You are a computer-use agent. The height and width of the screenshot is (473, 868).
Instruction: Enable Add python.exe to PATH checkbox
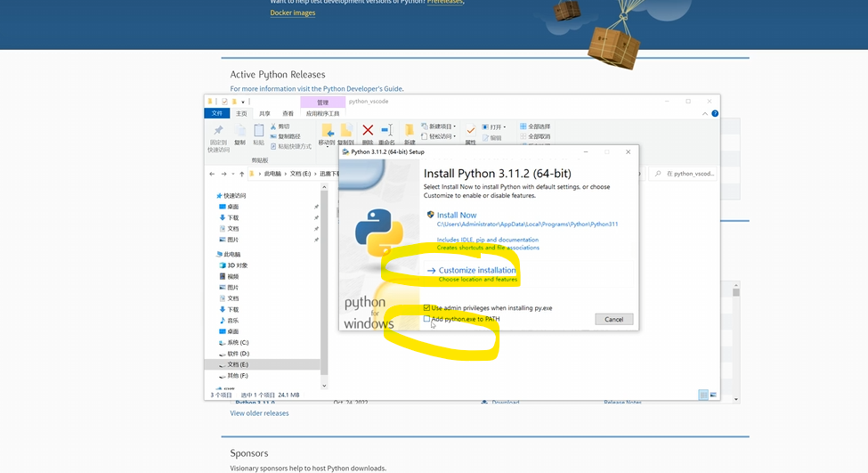426,319
